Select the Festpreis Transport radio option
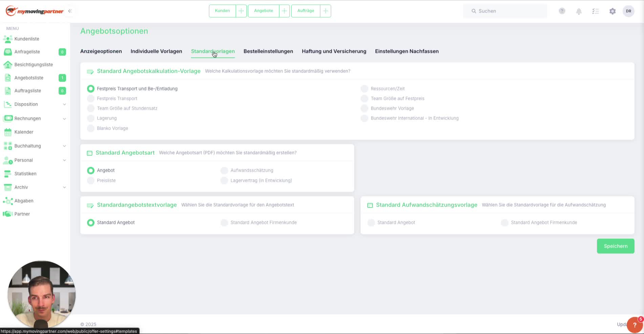This screenshot has width=644, height=334. point(91,99)
